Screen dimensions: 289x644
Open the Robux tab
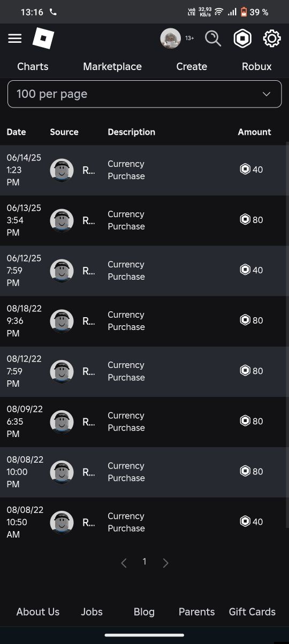257,66
